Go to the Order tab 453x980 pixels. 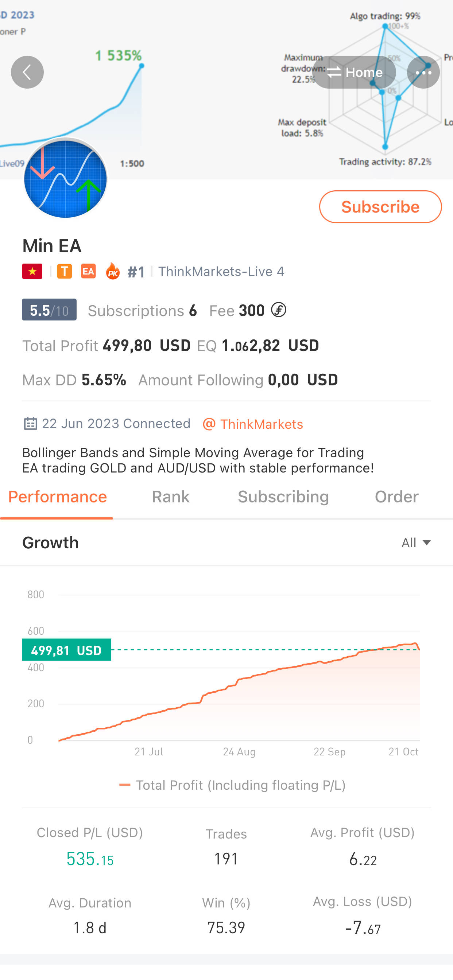pyautogui.click(x=396, y=497)
